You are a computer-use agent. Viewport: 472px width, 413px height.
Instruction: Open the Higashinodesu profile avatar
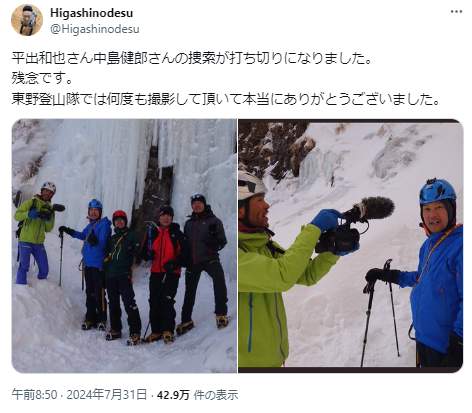point(27,20)
